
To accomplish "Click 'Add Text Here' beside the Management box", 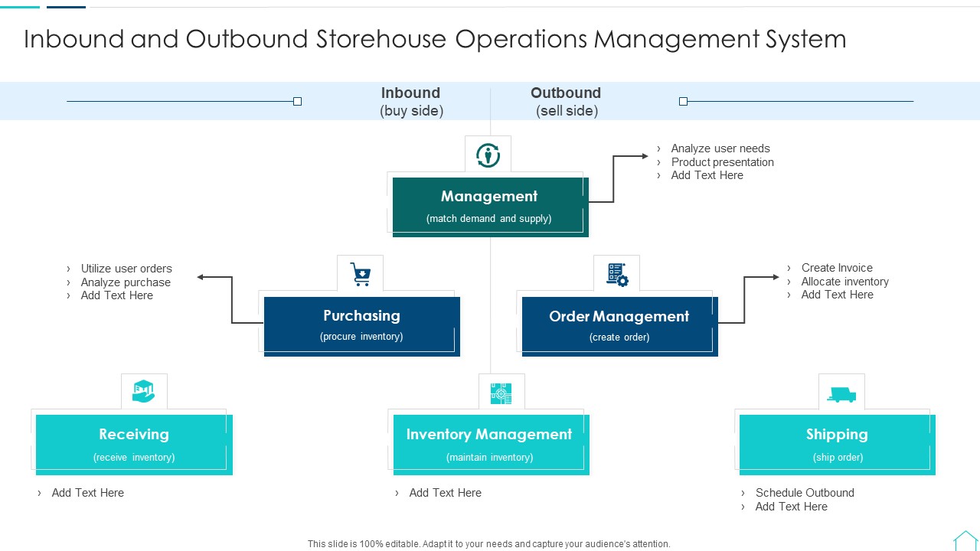I will (707, 175).
